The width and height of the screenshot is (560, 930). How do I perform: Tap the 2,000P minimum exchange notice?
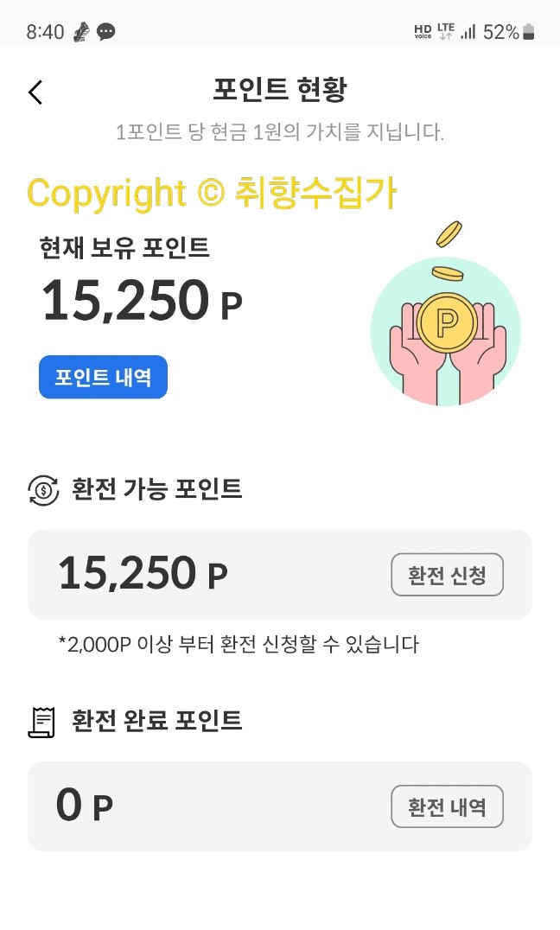coord(239,645)
